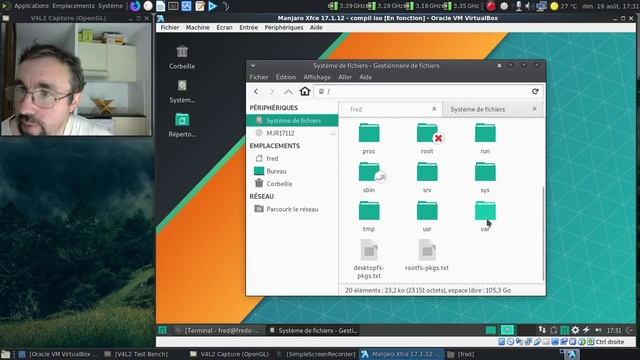The height and width of the screenshot is (360, 640).
Task: Open the gear settings icon in VM panel
Action: click(x=575, y=330)
